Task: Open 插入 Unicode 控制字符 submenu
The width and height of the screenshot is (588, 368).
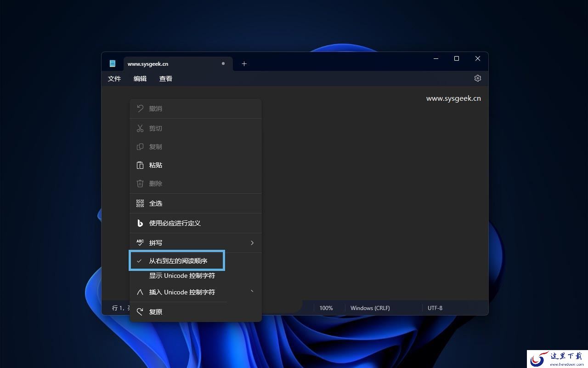Action: 196,292
